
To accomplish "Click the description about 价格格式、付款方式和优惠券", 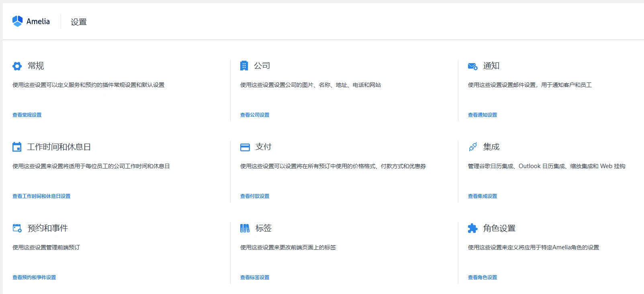I will (x=333, y=166).
